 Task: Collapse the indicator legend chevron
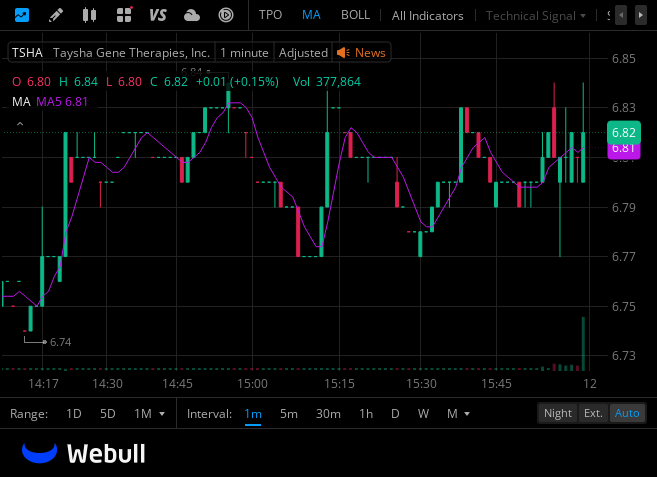(x=20, y=124)
